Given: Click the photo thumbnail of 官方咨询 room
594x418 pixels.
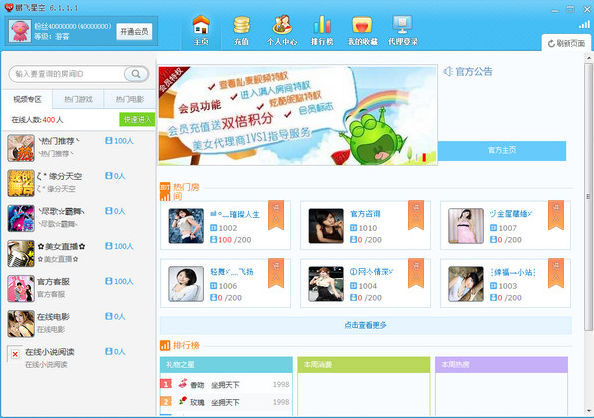Looking at the screenshot, I should tap(326, 226).
